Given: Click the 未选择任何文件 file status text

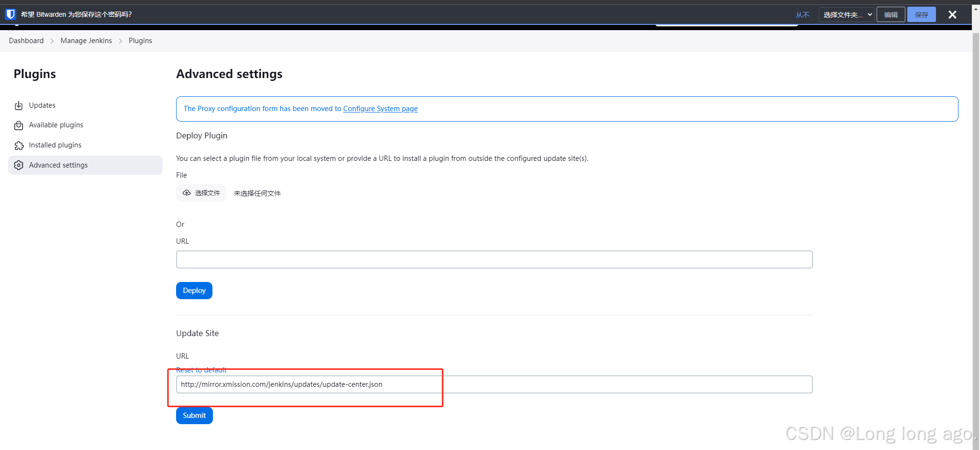Looking at the screenshot, I should [x=257, y=193].
